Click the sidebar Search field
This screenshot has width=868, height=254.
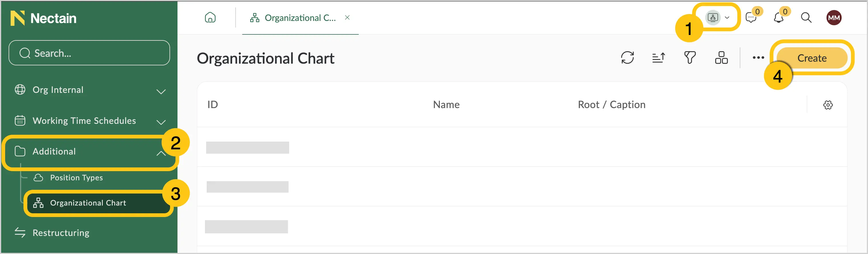pyautogui.click(x=89, y=53)
